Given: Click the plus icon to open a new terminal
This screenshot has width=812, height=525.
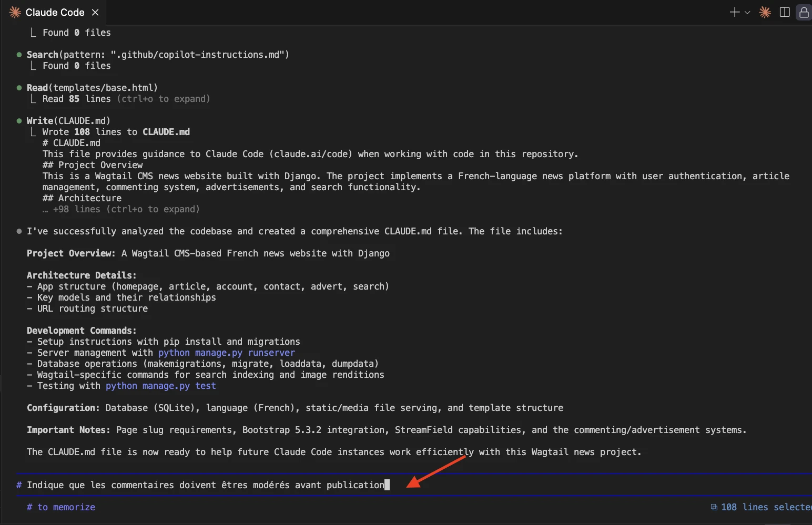Looking at the screenshot, I should click(734, 12).
